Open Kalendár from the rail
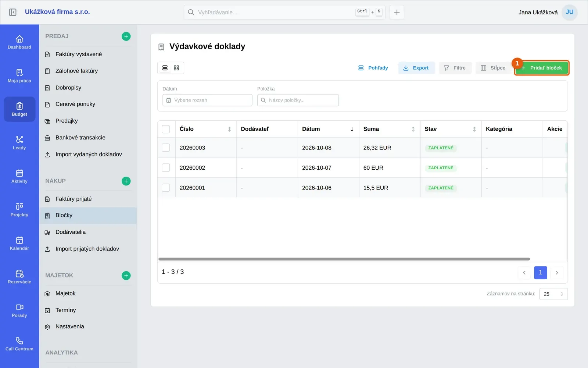 19,243
